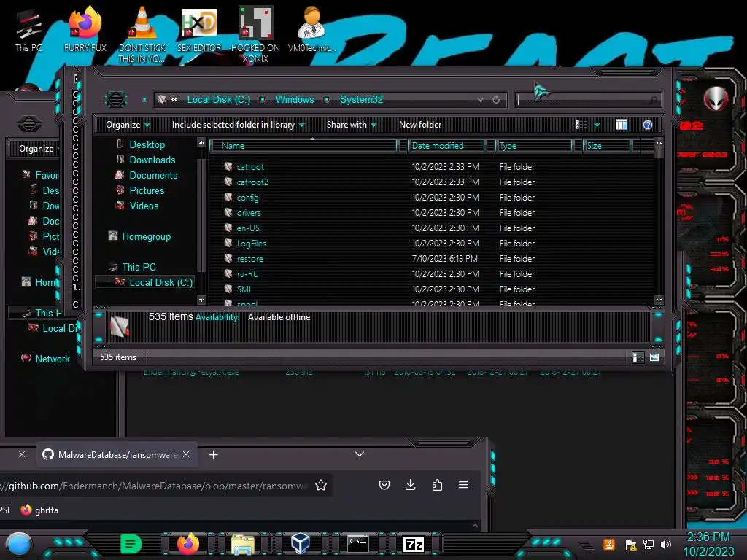This screenshot has height=560, width=747.
Task: Click the change view icon in toolbar
Action: pos(581,125)
